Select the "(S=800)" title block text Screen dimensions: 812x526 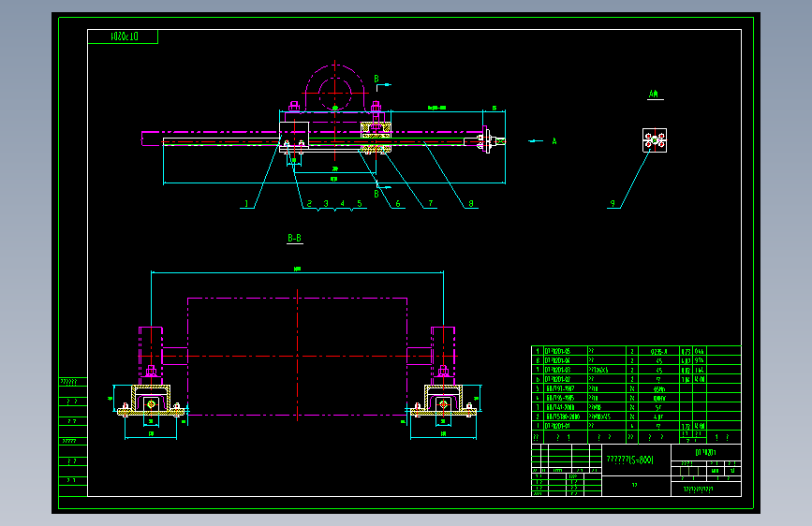[641, 460]
